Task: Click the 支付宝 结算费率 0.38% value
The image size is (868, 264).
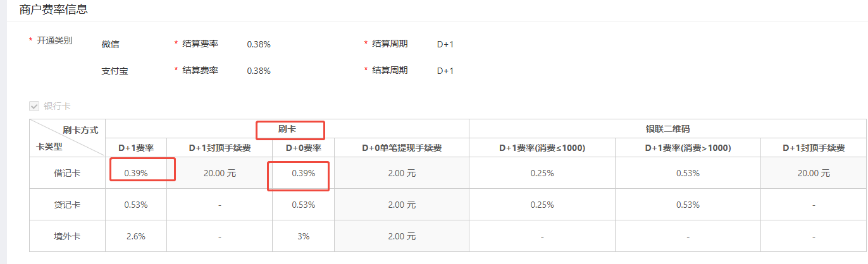Action: pos(259,71)
